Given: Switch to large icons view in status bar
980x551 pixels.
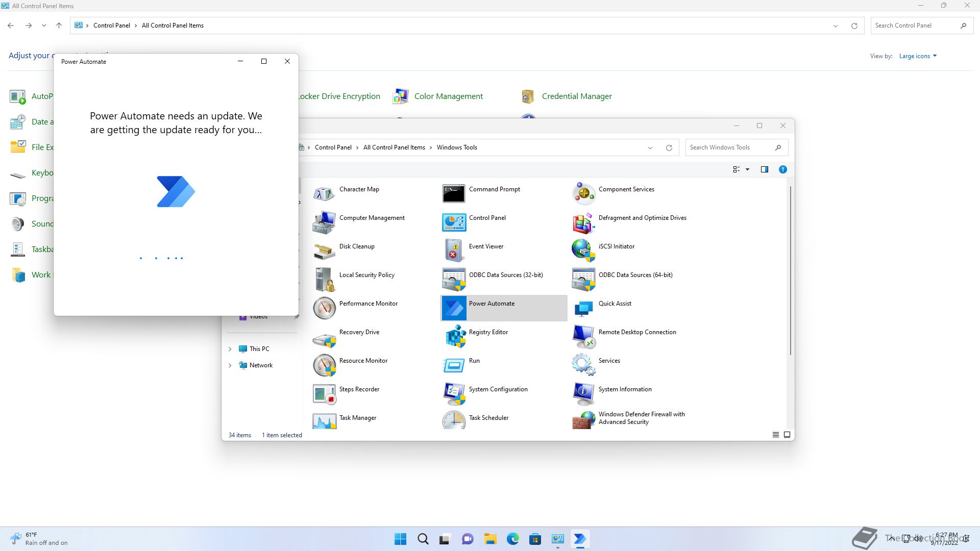Looking at the screenshot, I should (x=787, y=435).
